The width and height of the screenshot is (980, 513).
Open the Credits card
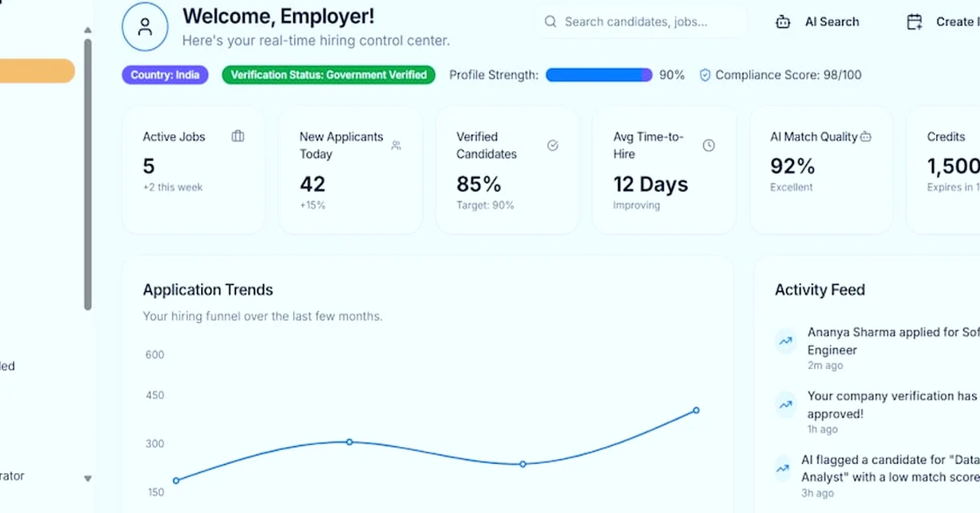(x=943, y=170)
